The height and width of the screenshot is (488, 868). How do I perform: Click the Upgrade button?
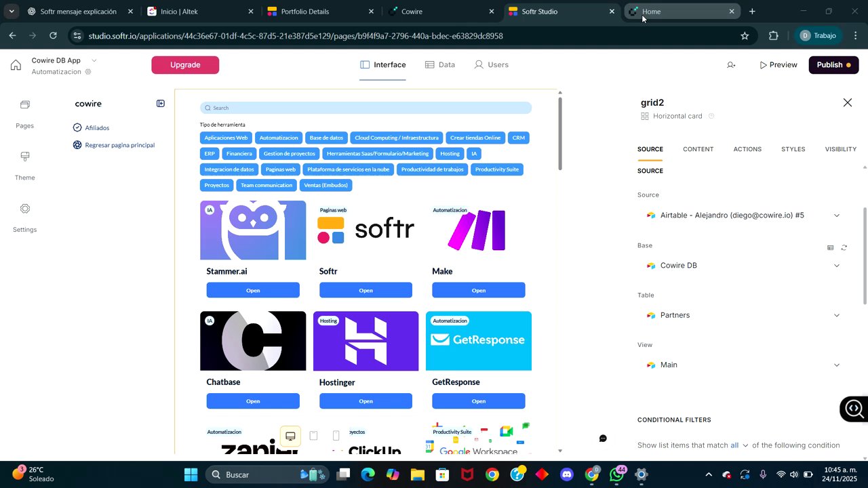(x=185, y=65)
